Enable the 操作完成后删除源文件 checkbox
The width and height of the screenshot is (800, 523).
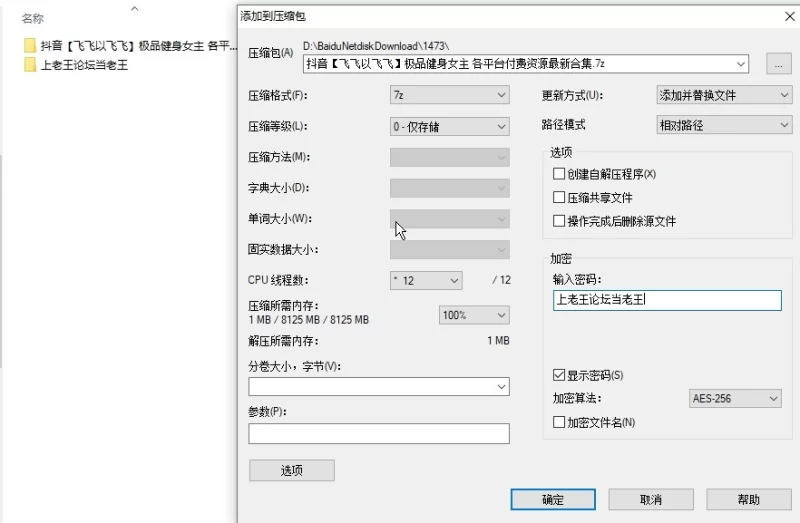(x=559, y=221)
